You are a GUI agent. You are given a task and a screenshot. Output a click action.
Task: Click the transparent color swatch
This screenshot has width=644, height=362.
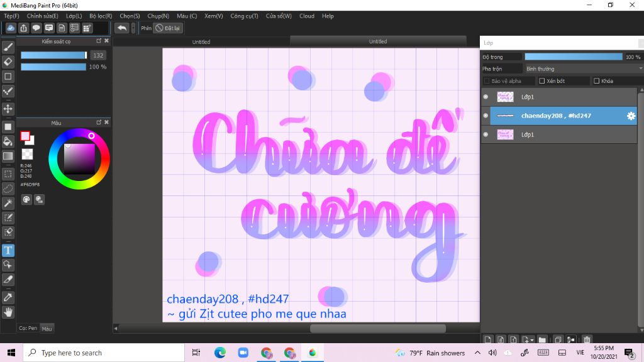point(27,154)
